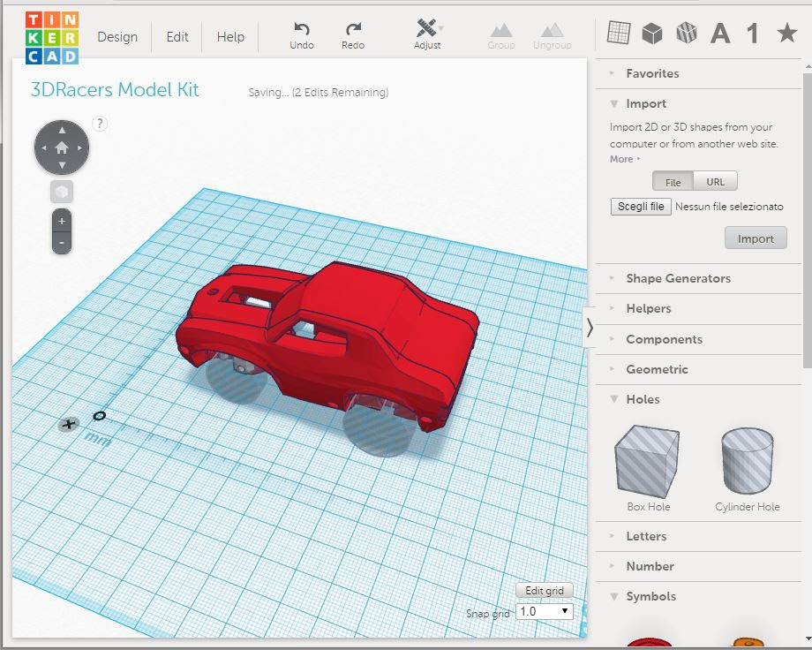Image resolution: width=812 pixels, height=650 pixels.
Task: Zoom out with the minus button
Action: click(x=62, y=242)
